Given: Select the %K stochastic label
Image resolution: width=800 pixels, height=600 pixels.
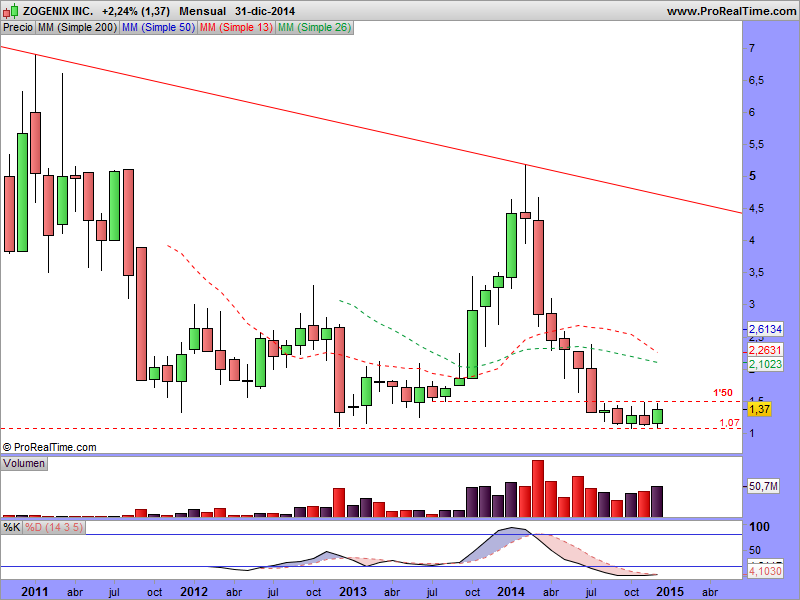Looking at the screenshot, I should 11,527.
